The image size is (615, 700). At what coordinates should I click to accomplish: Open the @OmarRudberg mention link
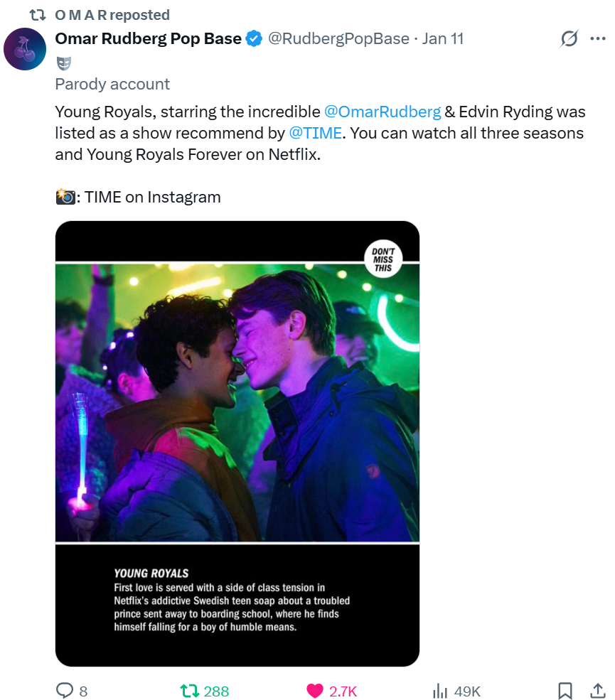click(383, 112)
